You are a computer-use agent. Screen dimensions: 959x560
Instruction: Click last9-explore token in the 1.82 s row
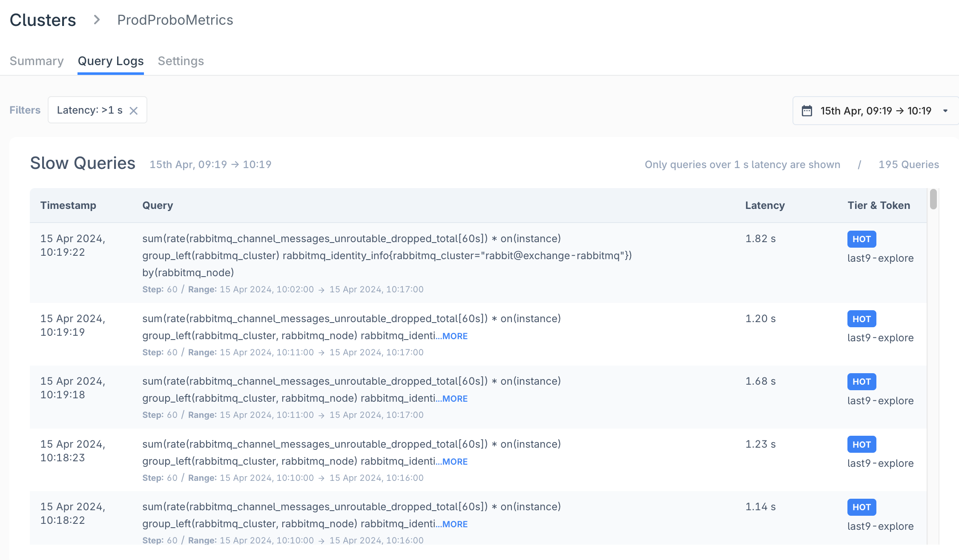click(880, 258)
